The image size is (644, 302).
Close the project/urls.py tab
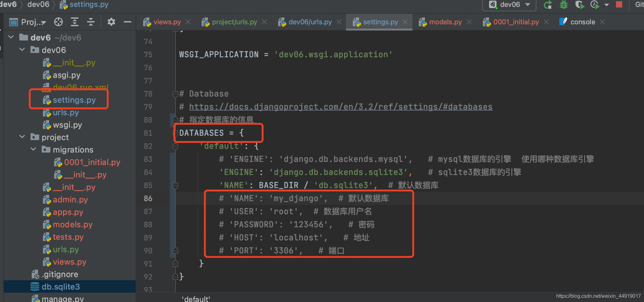[264, 22]
